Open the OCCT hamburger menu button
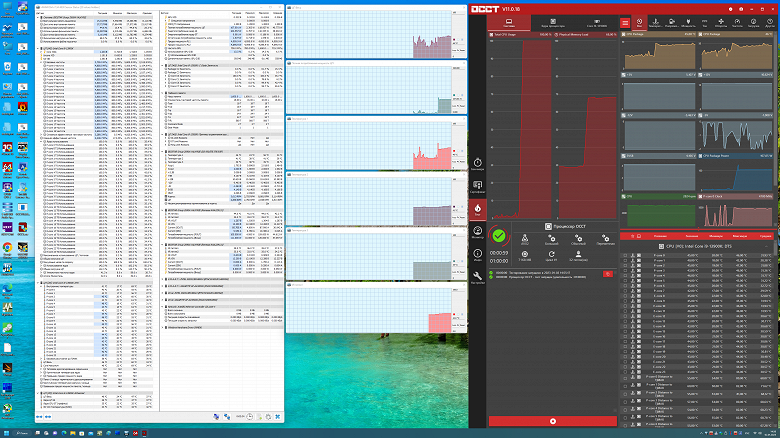Screen dimensions: 780x438 pos(625,22)
